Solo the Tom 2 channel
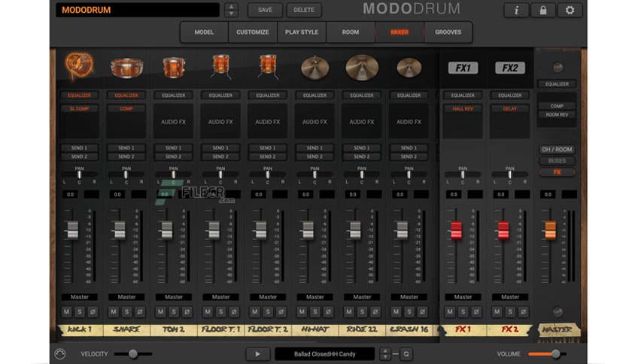 point(174,311)
